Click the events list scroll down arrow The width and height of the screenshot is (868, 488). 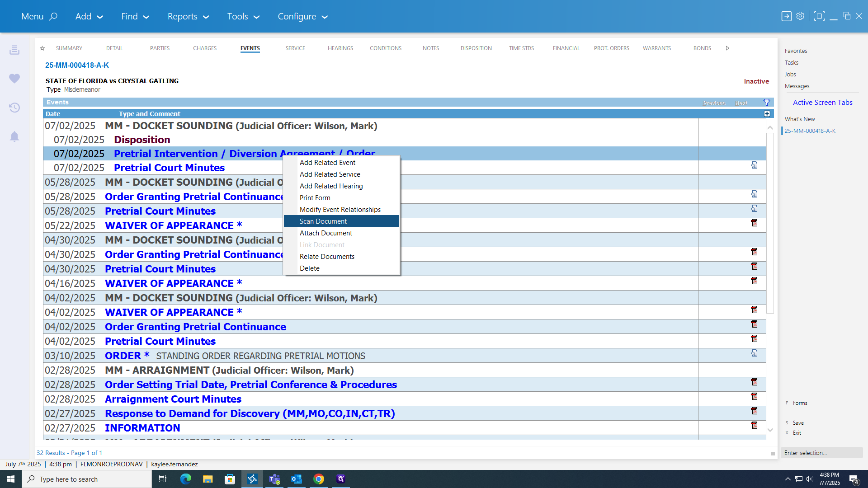(770, 430)
